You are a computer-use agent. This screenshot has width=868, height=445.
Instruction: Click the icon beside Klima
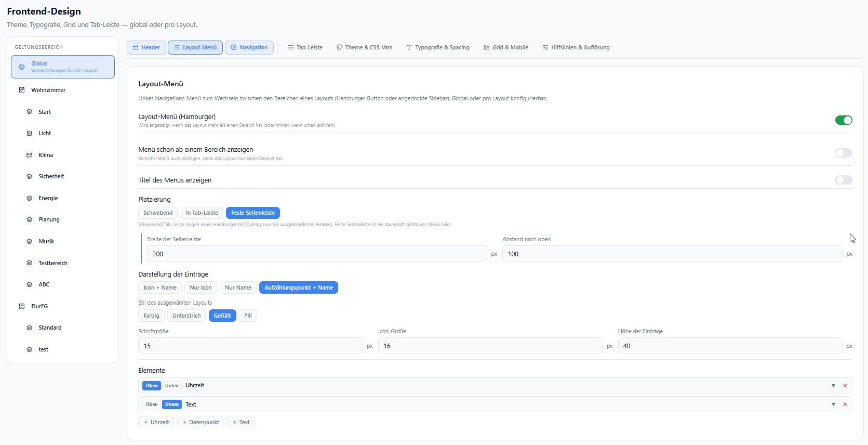point(29,155)
